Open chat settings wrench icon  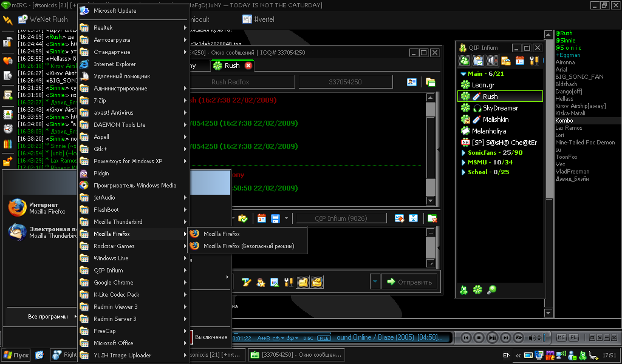(x=289, y=282)
